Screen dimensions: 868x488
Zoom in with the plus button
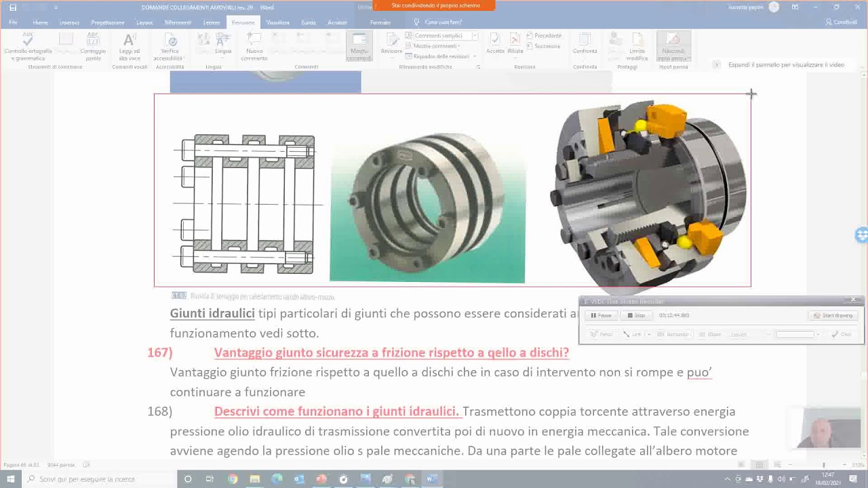pos(846,465)
